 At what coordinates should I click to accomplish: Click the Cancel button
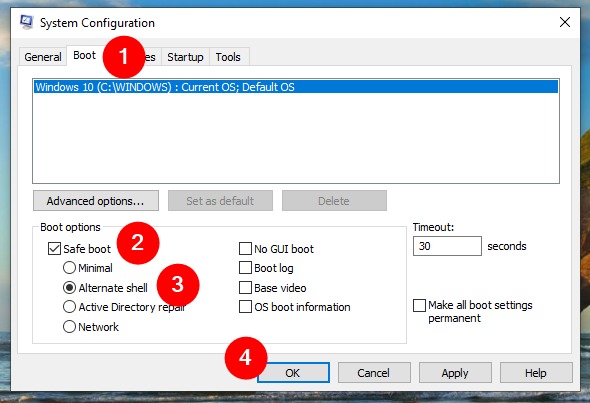pyautogui.click(x=374, y=373)
